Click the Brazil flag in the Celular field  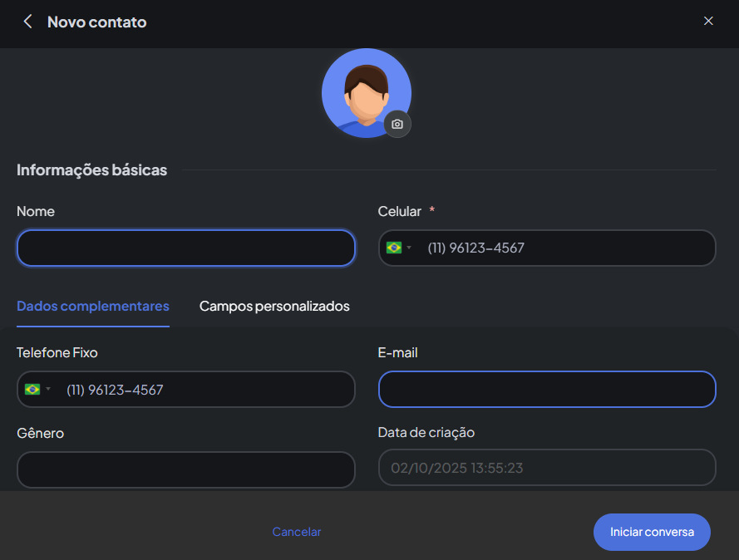393,248
